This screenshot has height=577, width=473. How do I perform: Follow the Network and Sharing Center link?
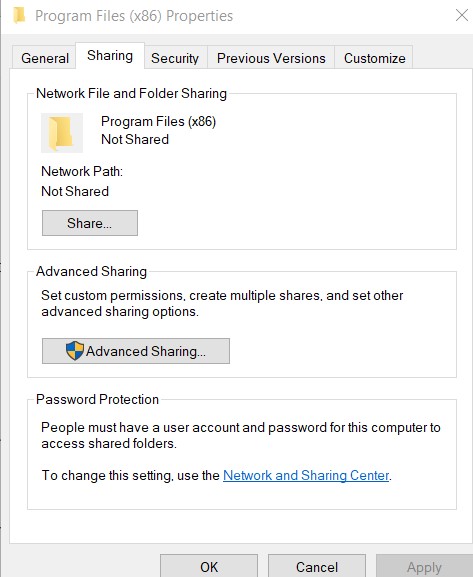tap(306, 475)
